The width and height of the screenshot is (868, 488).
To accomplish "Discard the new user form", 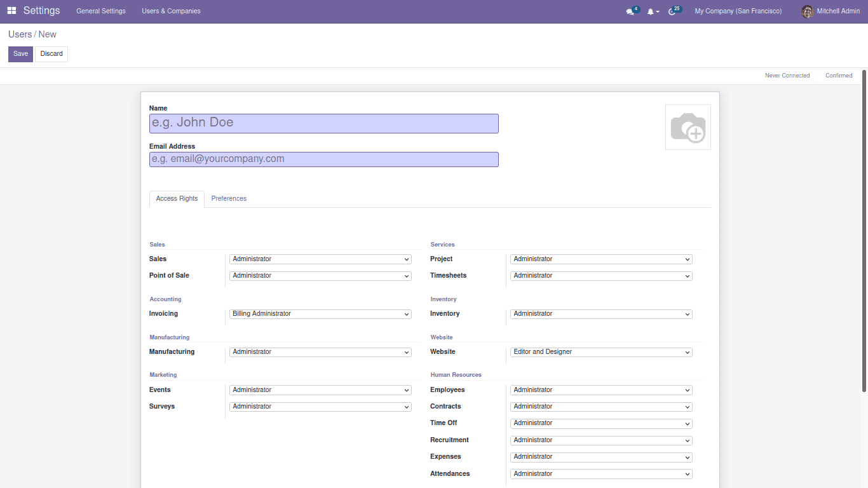I will (51, 54).
